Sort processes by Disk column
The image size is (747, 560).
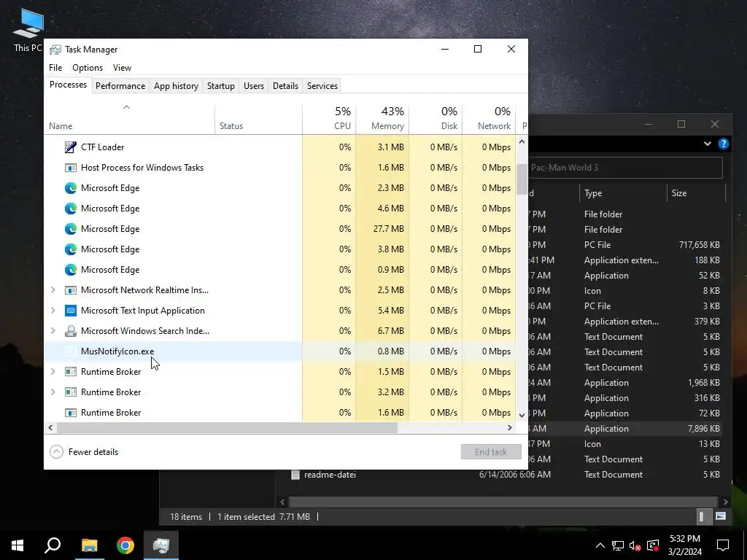tap(436, 118)
